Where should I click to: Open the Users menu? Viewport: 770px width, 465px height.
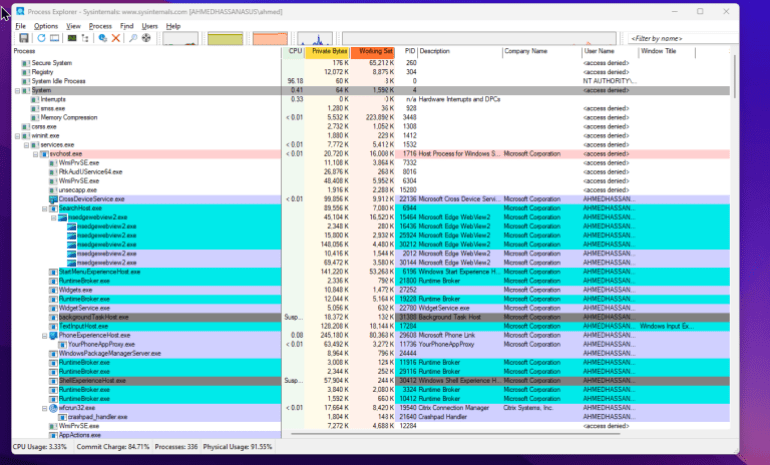(x=149, y=25)
